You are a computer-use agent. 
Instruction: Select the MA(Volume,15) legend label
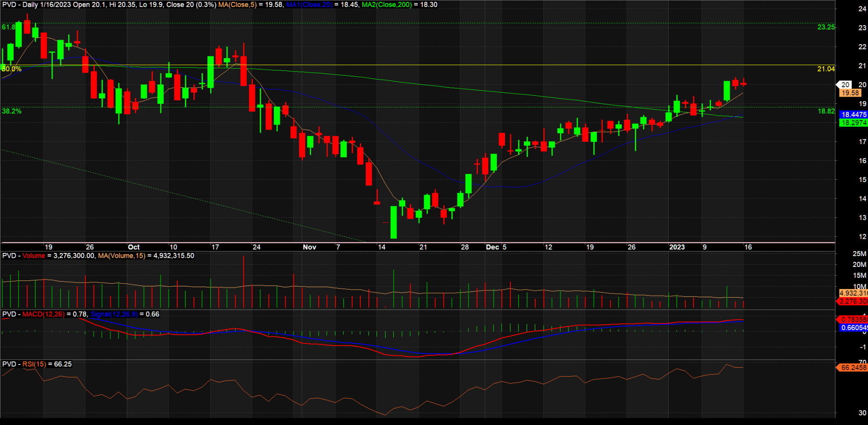(x=122, y=256)
